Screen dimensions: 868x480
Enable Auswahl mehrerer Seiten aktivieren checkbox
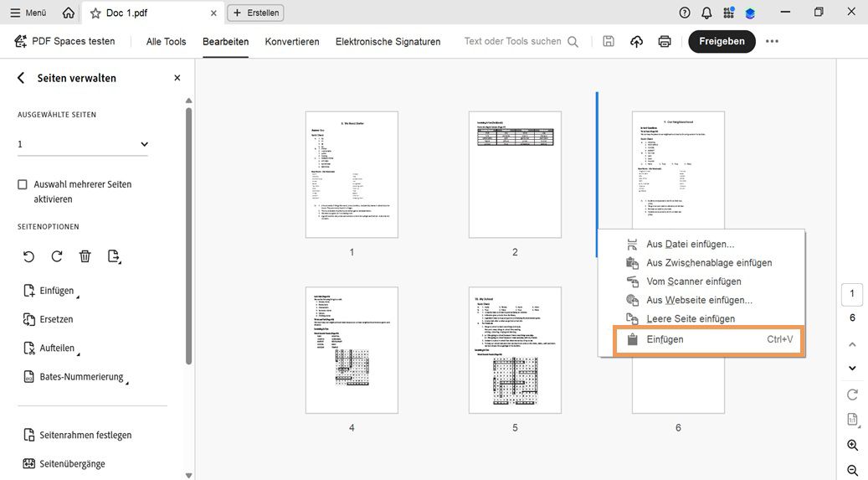[x=22, y=184]
